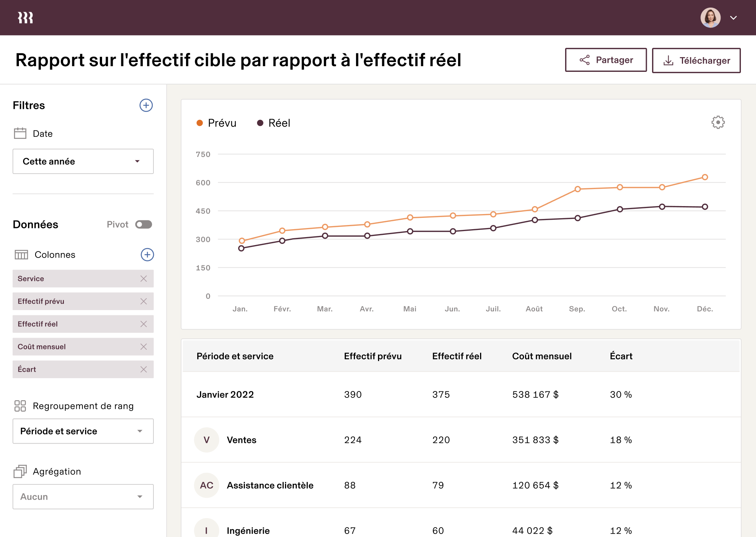Click the Télécharger button
The image size is (756, 537).
pyautogui.click(x=696, y=60)
